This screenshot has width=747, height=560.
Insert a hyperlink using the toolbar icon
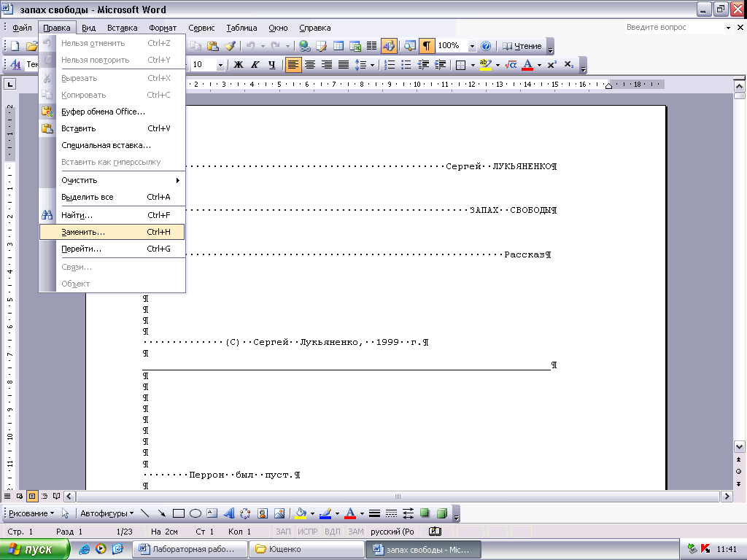[305, 46]
